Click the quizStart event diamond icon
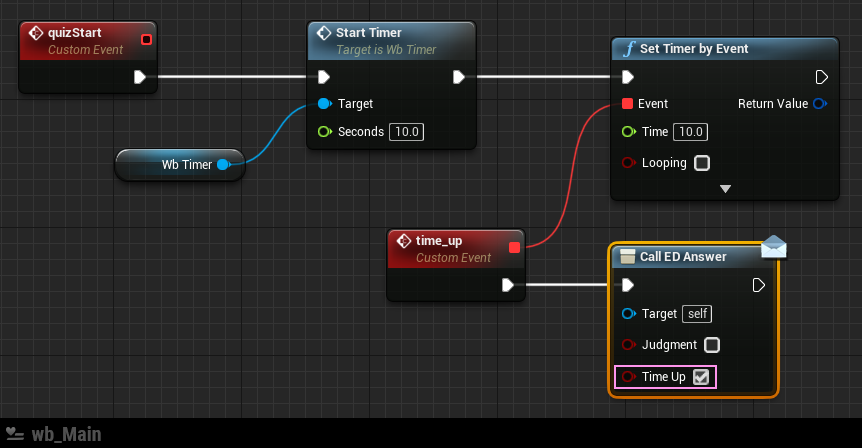 click(36, 33)
